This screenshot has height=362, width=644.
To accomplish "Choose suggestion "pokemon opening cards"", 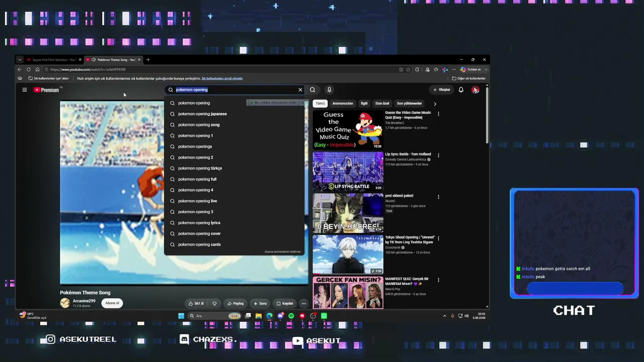I will pyautogui.click(x=234, y=245).
